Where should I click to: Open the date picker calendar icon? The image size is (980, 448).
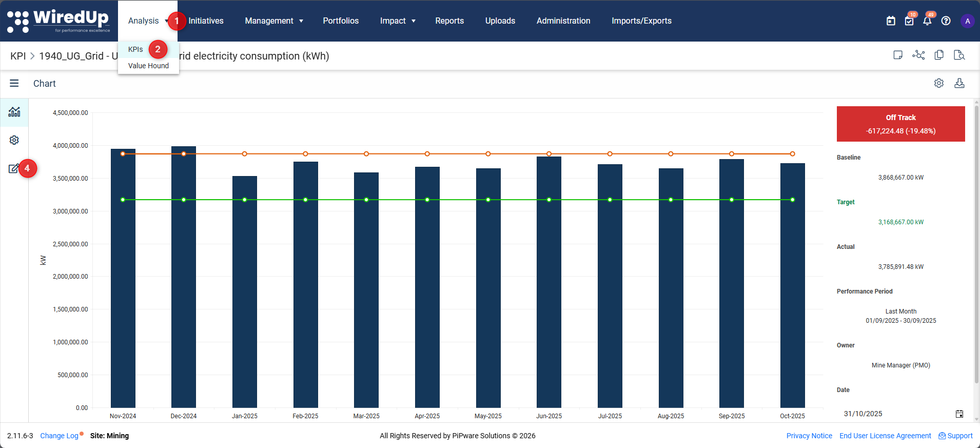tap(959, 414)
